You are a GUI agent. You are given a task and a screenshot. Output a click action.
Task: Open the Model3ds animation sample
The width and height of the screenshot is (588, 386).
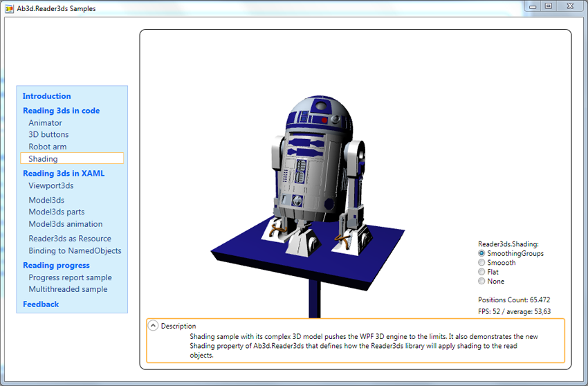pos(65,224)
